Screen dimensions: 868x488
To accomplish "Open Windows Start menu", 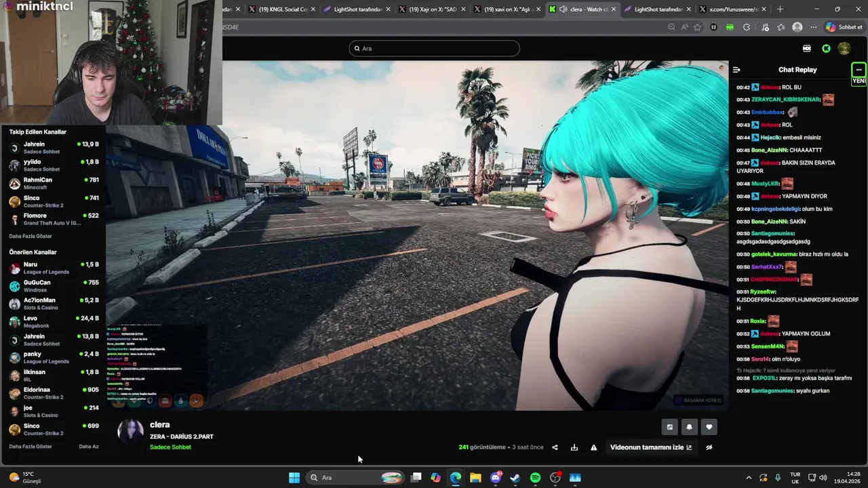I will (294, 478).
